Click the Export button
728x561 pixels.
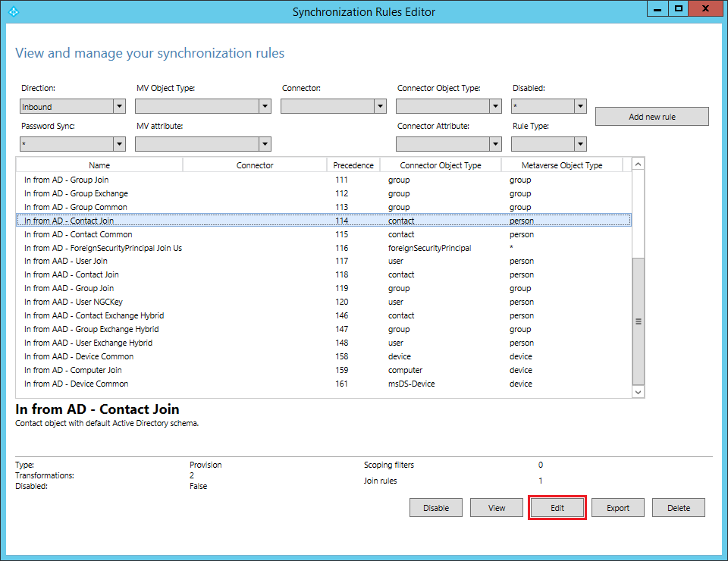click(x=617, y=507)
